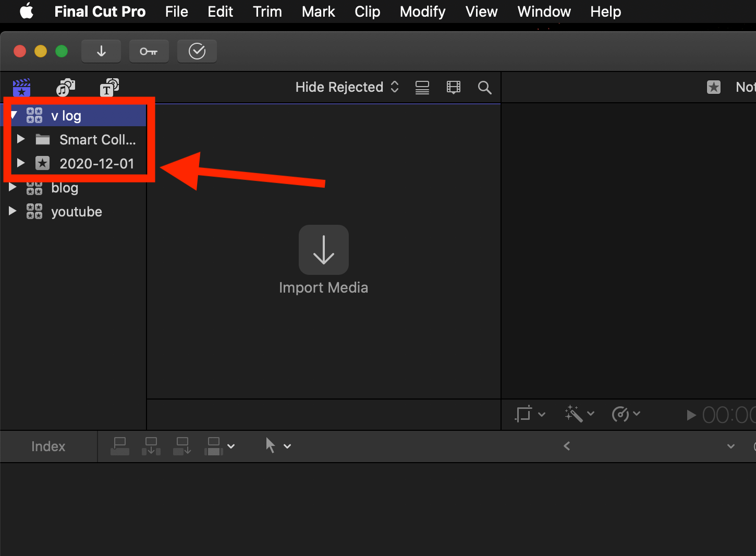Open background tasks checkmark button

[197, 51]
